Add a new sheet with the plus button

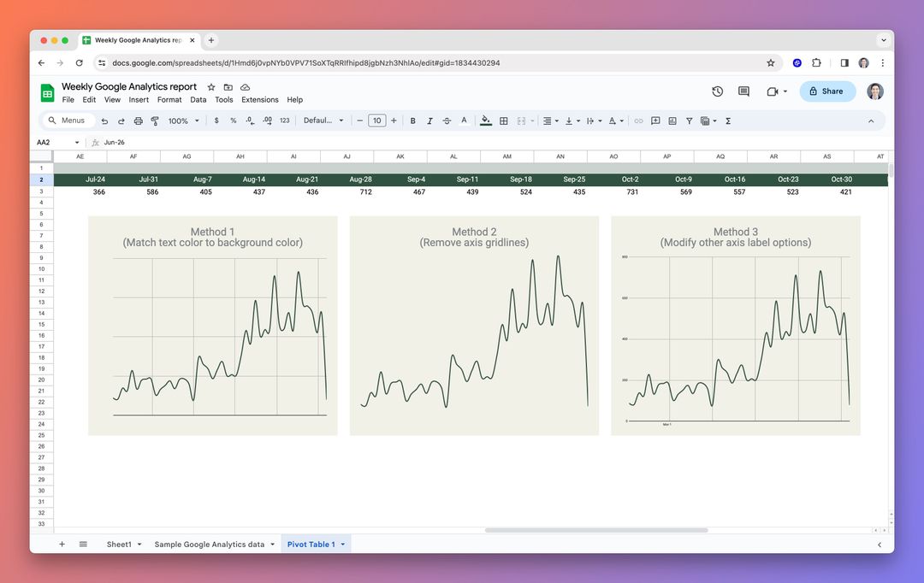[61, 544]
